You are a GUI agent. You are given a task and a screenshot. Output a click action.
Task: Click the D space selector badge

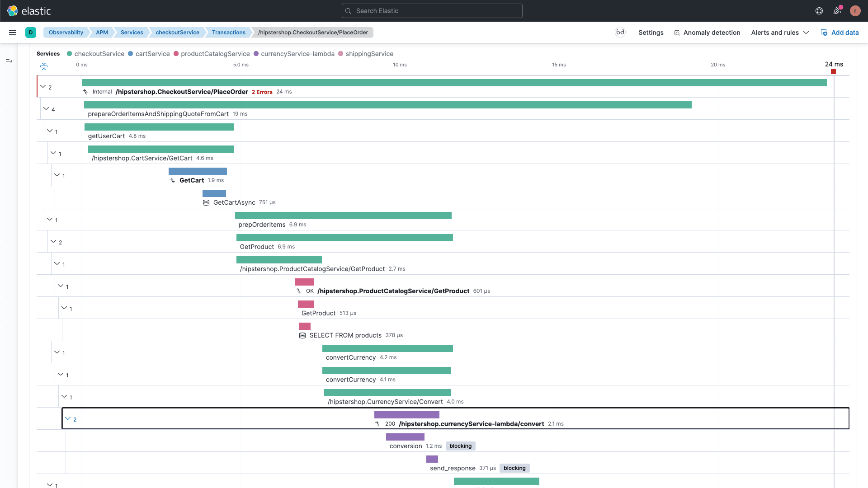31,33
